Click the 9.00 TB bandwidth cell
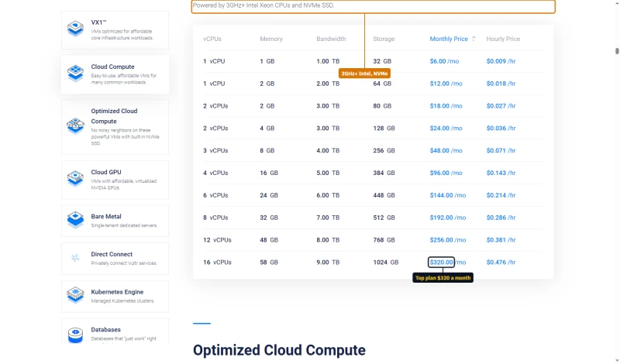This screenshot has width=620, height=364. 328,263
